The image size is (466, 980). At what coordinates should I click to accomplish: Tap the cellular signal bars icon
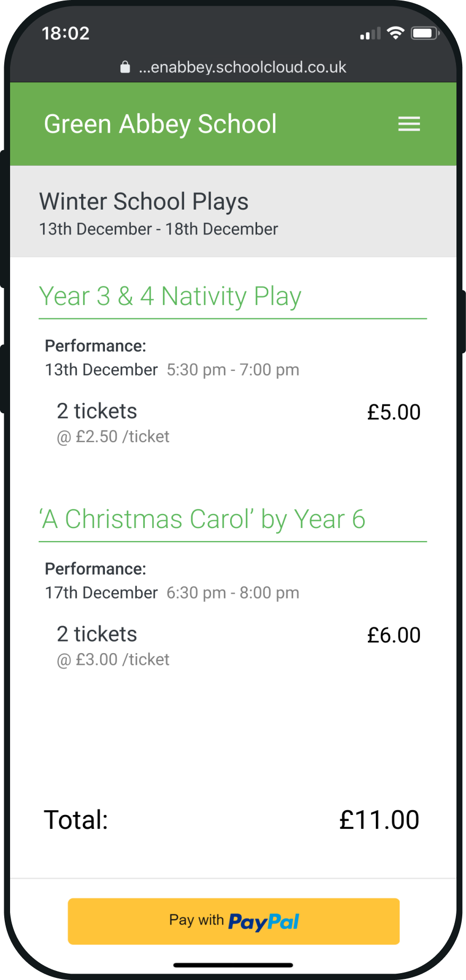(370, 34)
